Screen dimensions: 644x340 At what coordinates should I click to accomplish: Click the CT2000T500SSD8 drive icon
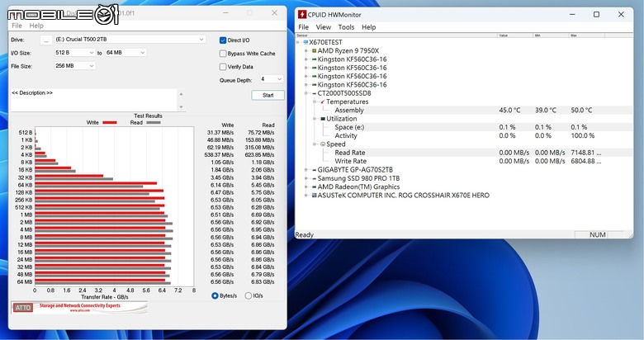click(x=315, y=93)
